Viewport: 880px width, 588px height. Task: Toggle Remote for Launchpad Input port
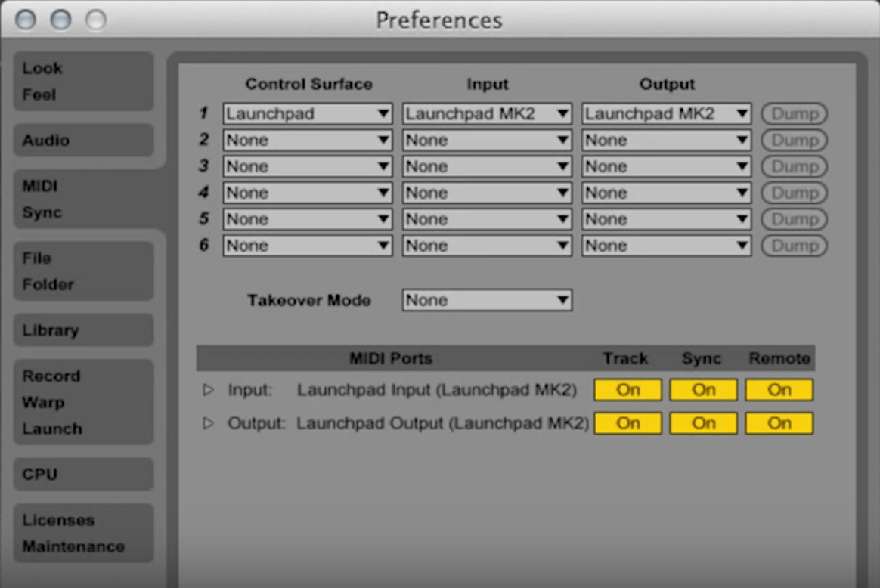click(x=779, y=390)
